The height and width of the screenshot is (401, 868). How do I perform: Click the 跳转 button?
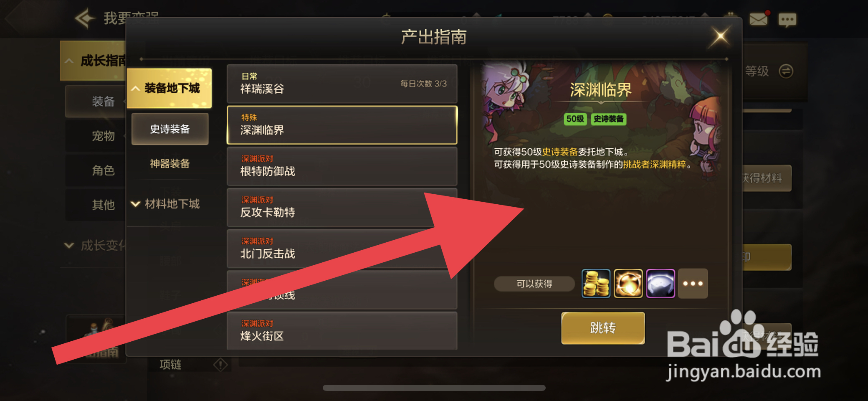[x=603, y=328]
